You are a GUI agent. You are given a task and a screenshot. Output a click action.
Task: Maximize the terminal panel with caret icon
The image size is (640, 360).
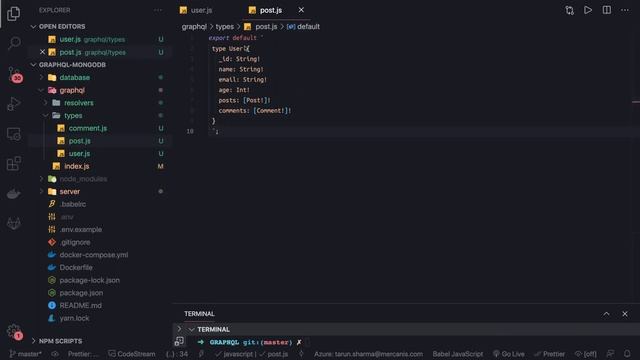click(x=606, y=314)
